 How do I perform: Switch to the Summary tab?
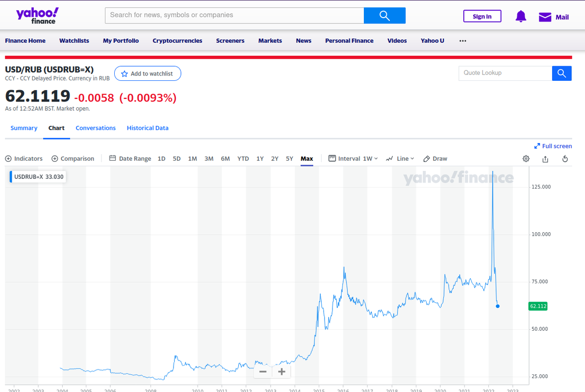tap(24, 128)
